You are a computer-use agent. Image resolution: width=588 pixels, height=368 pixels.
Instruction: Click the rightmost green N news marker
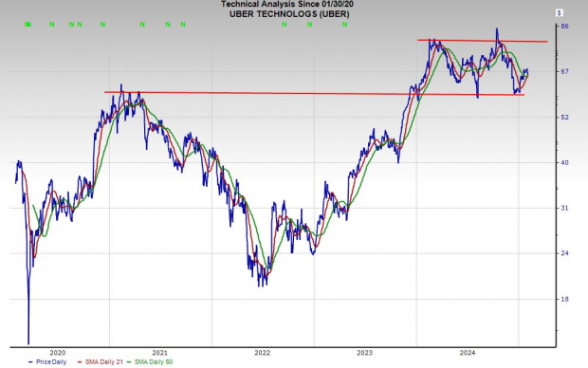tap(344, 25)
